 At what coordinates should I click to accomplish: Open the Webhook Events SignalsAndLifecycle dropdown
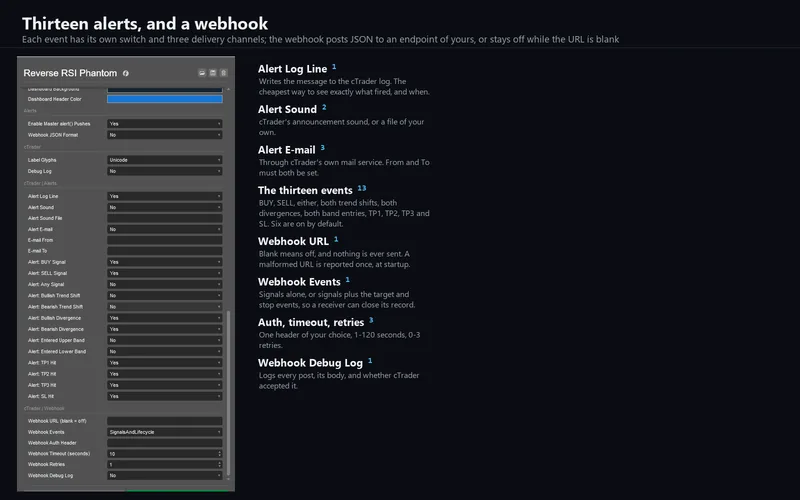click(x=165, y=432)
